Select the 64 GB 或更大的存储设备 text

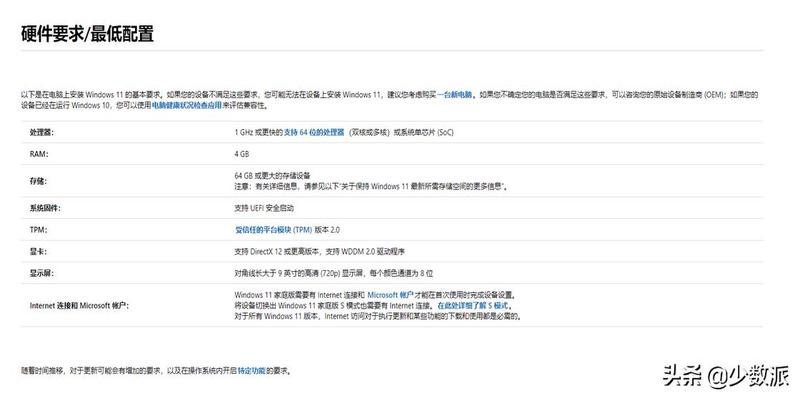(x=272, y=176)
